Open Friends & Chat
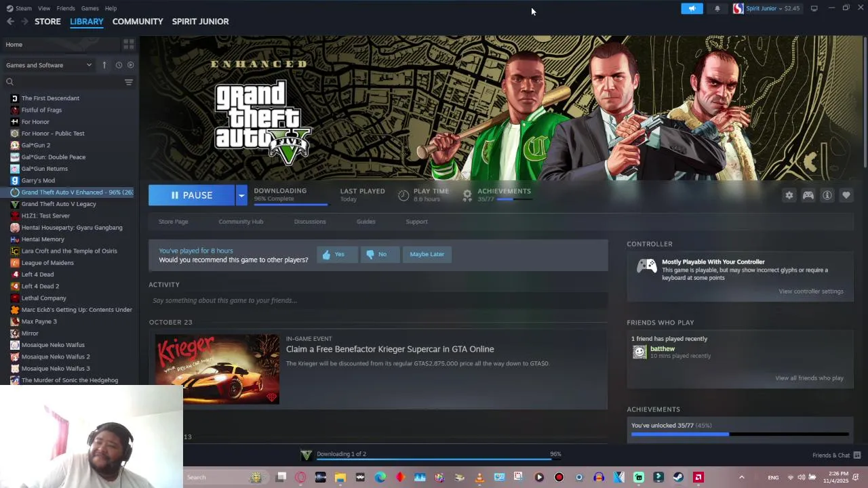868x488 pixels. (x=835, y=455)
